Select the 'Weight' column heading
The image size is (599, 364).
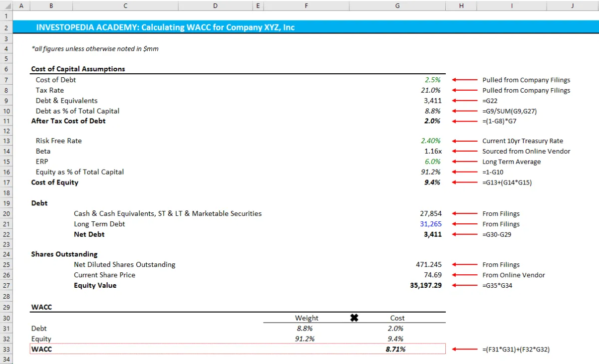(306, 318)
